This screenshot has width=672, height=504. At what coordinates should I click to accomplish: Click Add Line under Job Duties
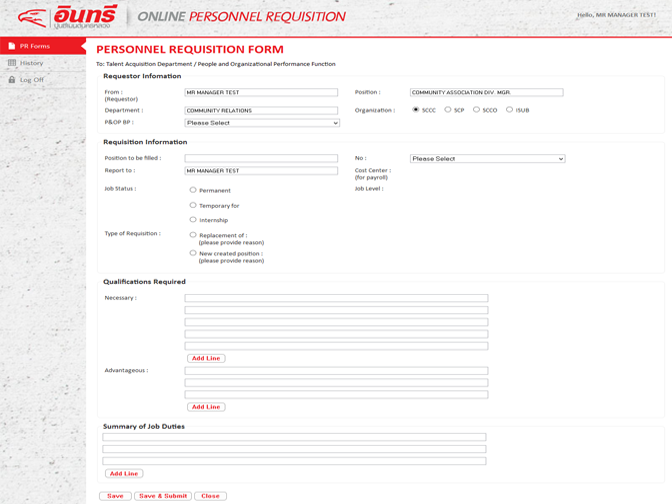coord(124,474)
